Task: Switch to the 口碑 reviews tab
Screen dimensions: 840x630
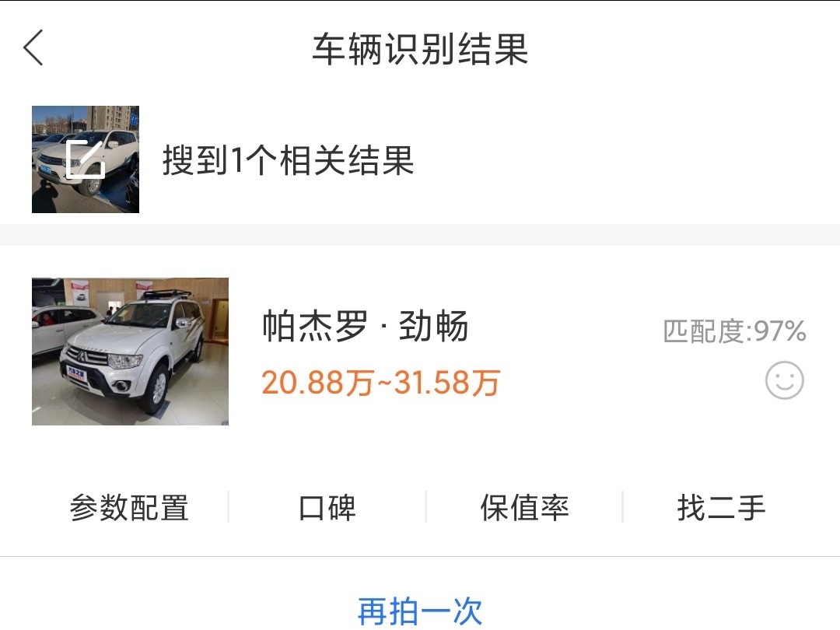Action: pos(327,507)
